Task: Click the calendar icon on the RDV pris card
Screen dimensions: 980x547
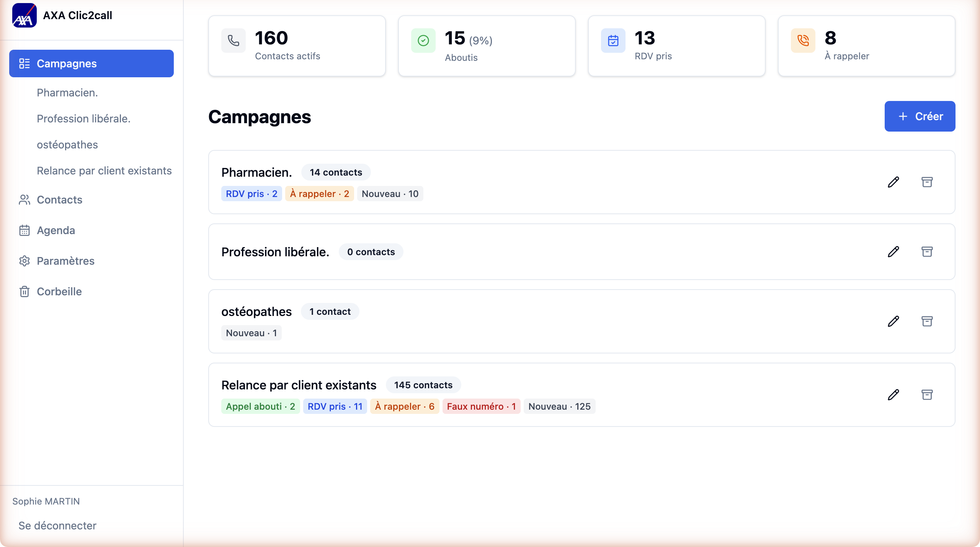Action: point(613,41)
